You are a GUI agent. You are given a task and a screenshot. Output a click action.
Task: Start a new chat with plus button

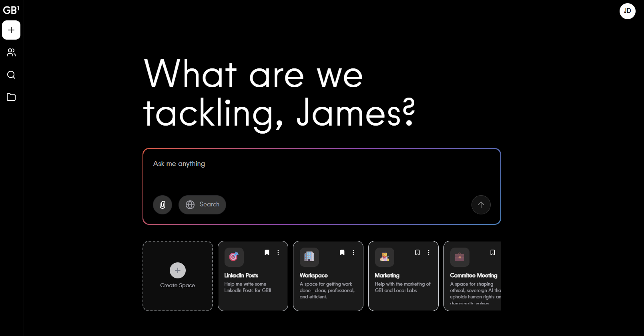(11, 30)
